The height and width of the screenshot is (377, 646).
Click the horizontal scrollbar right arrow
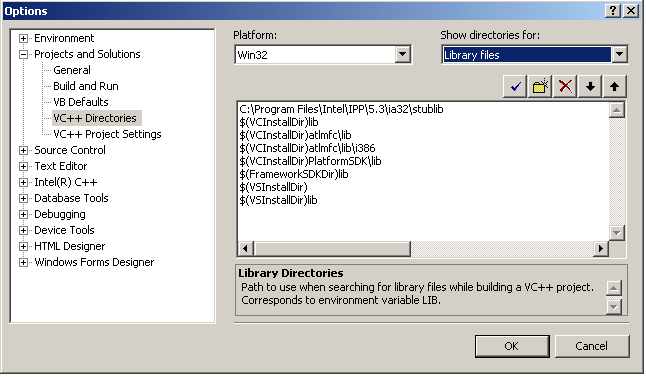click(601, 248)
